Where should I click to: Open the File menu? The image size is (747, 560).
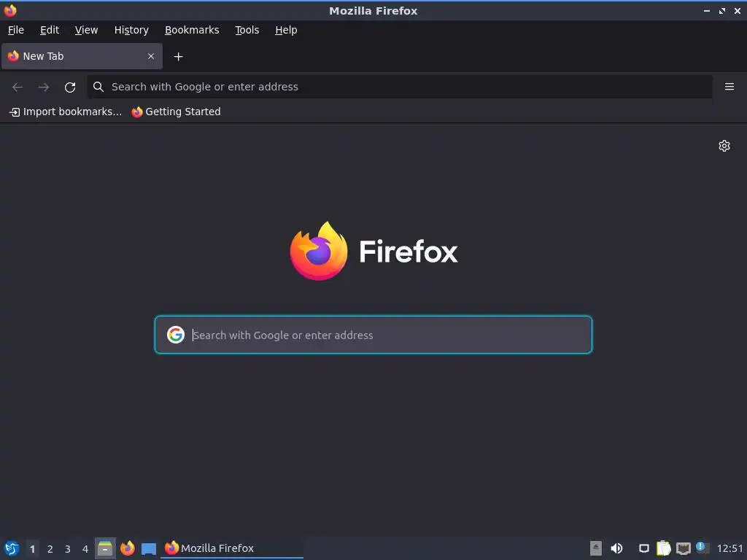pyautogui.click(x=16, y=30)
